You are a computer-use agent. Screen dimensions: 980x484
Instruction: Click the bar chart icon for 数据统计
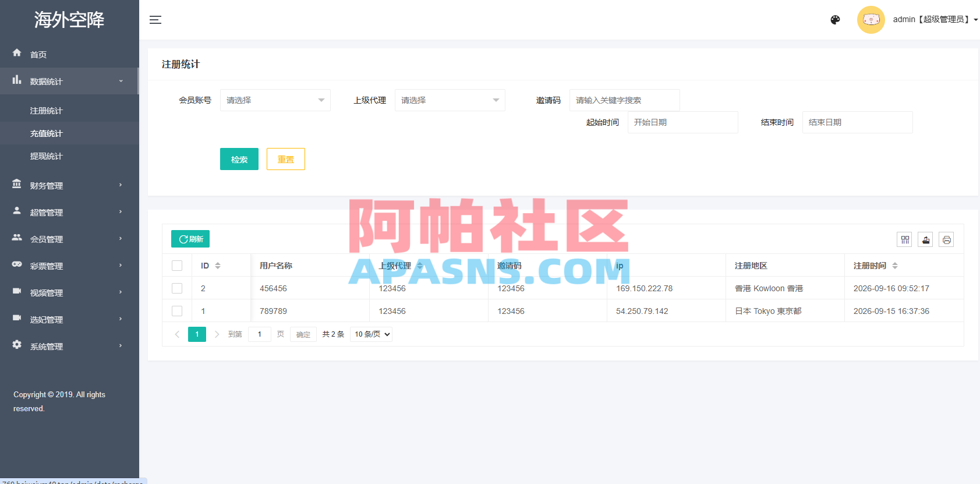tap(17, 80)
